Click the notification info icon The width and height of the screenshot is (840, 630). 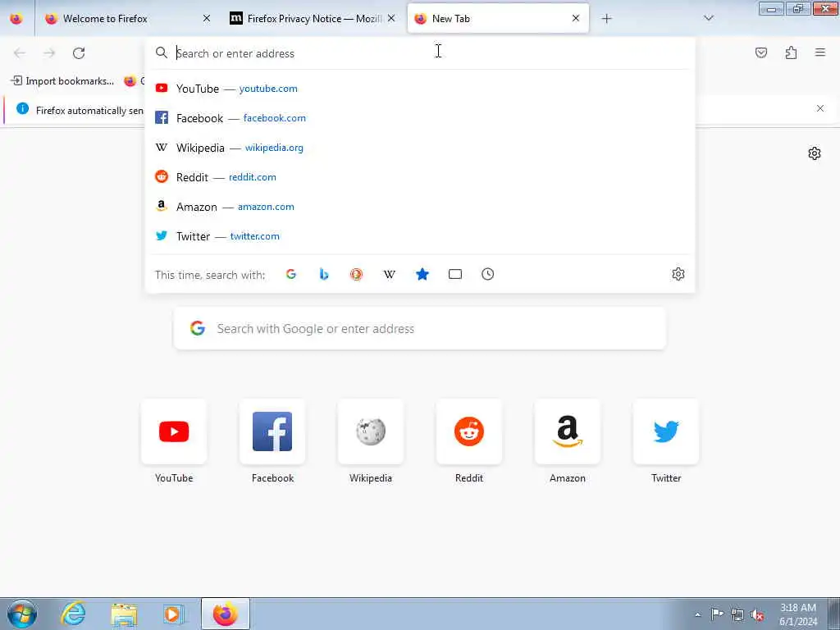22,109
